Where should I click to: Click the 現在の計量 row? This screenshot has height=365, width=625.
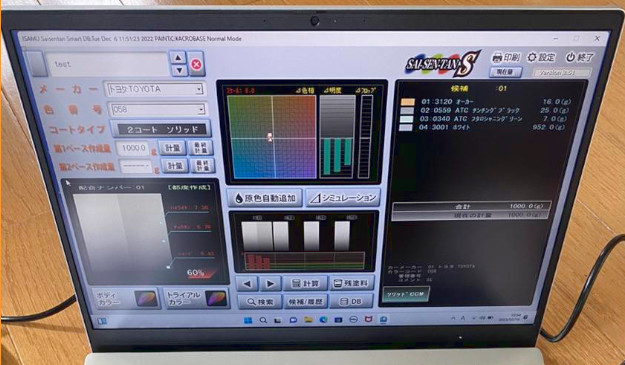[x=471, y=215]
